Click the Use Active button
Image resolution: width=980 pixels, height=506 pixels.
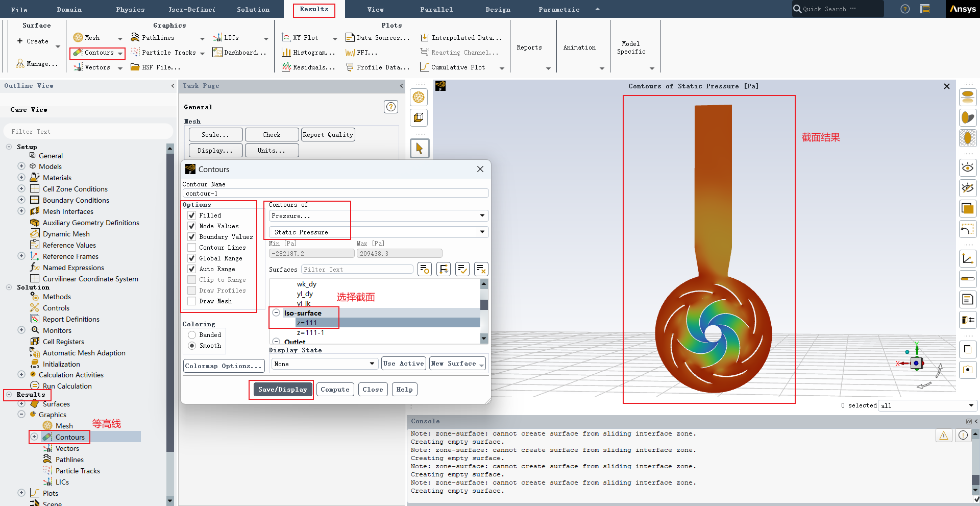[x=404, y=364]
